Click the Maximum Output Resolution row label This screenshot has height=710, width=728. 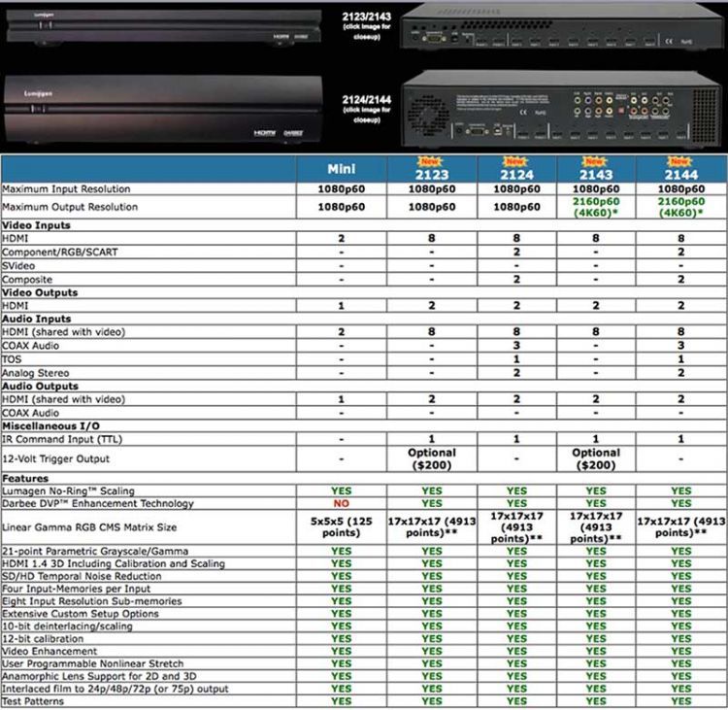[70, 207]
